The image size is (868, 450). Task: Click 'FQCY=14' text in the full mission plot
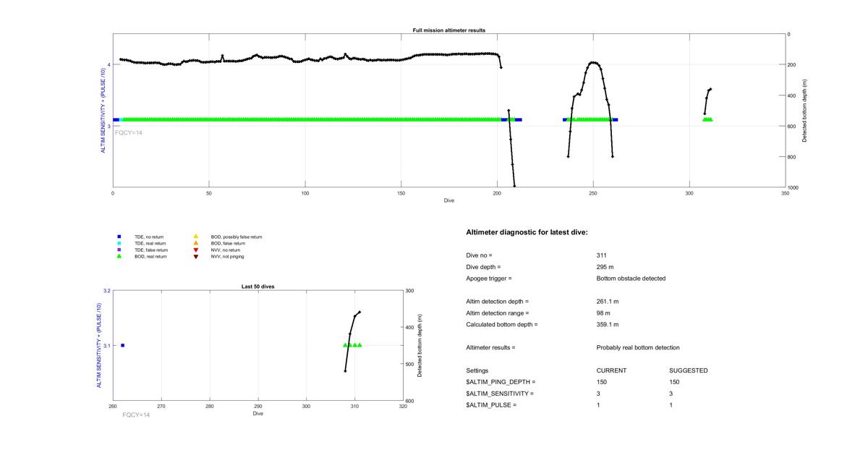[x=129, y=133]
